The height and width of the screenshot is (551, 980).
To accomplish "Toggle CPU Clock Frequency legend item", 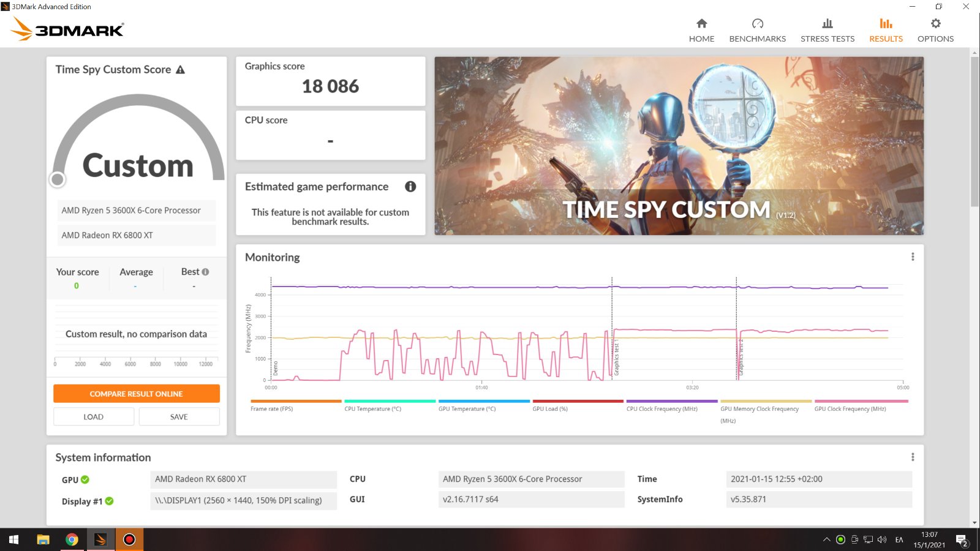I will (672, 406).
